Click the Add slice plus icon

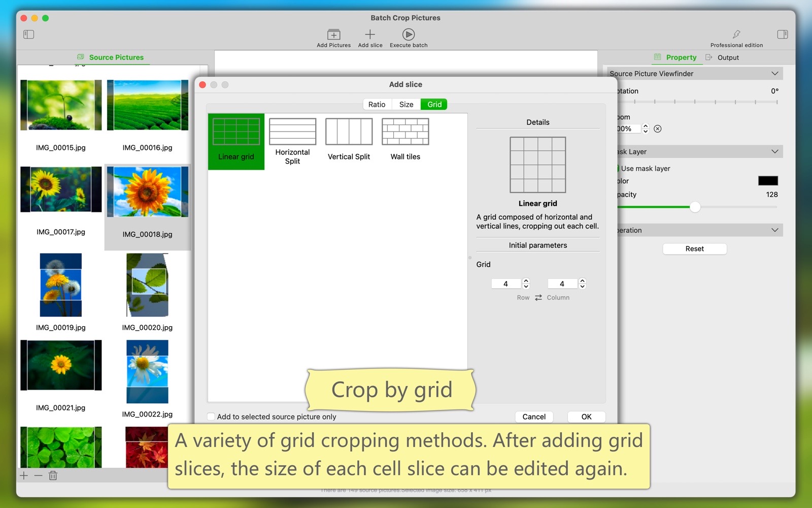click(370, 35)
